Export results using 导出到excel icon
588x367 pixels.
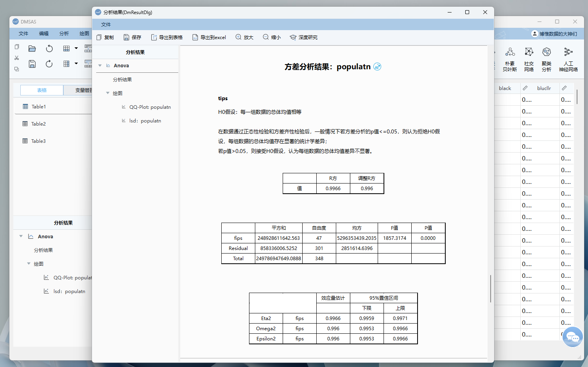(x=195, y=38)
